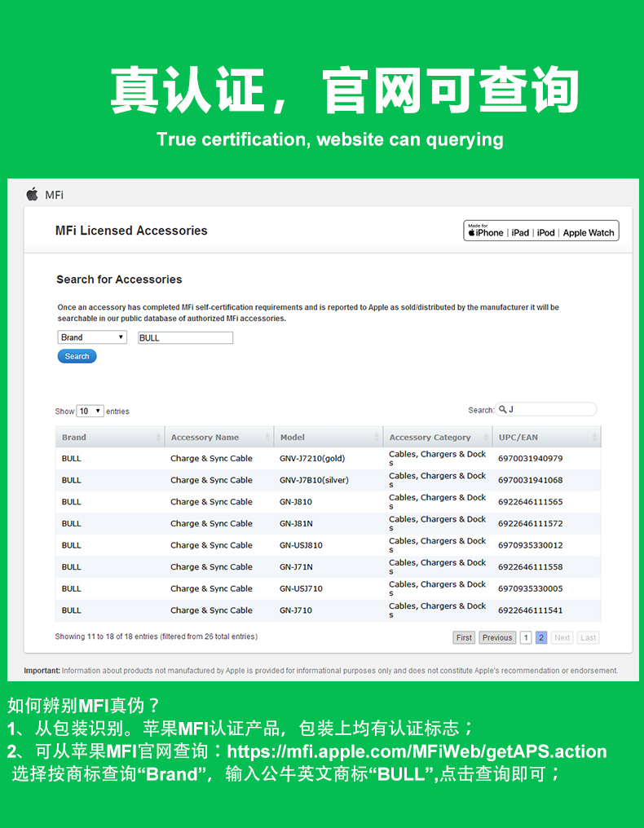Click the First pagination button
The image size is (644, 828).
point(464,637)
